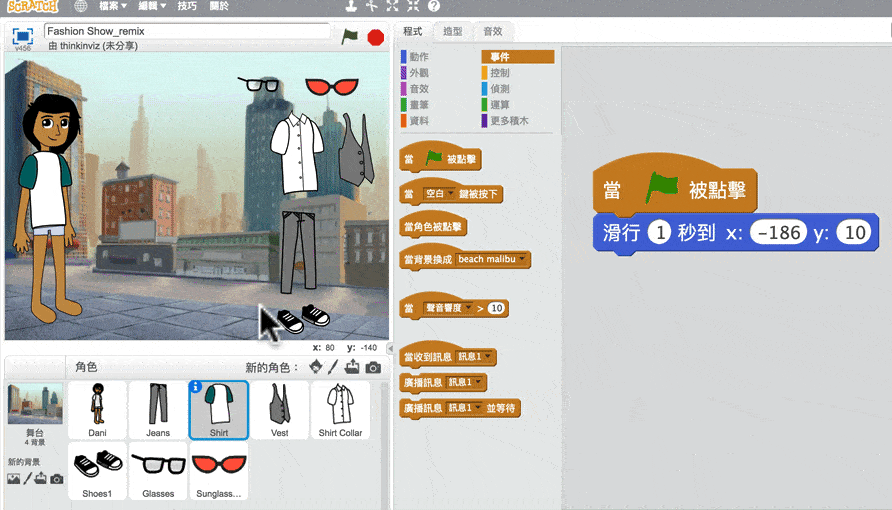The image size is (892, 510).
Task: Edit x value -186 in glide block
Action: coord(778,233)
